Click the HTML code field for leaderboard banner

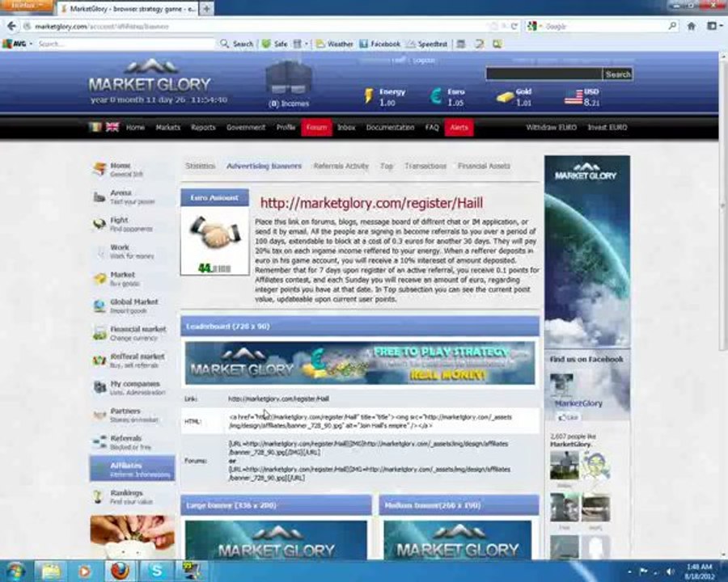pyautogui.click(x=370, y=421)
